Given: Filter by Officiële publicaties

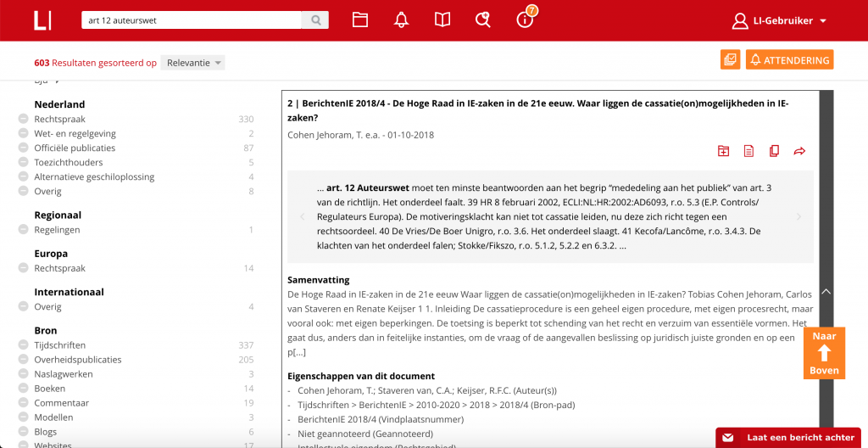Looking at the screenshot, I should pos(75,148).
